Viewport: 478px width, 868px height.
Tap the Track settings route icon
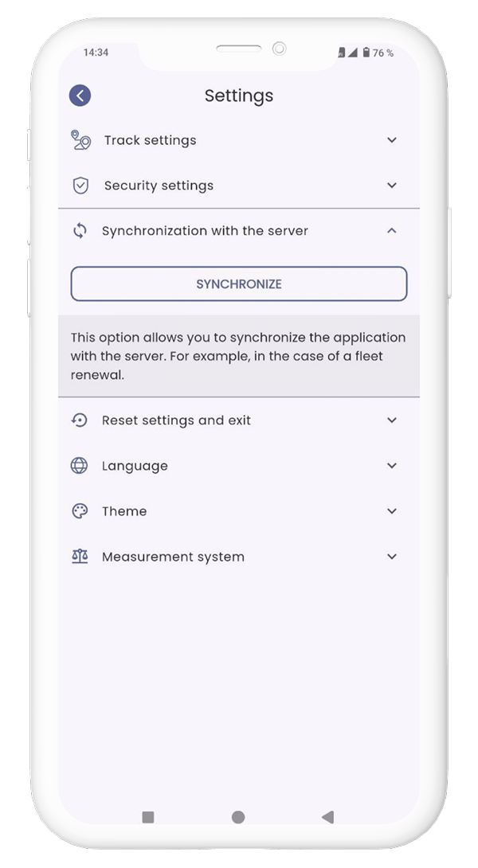(x=80, y=140)
